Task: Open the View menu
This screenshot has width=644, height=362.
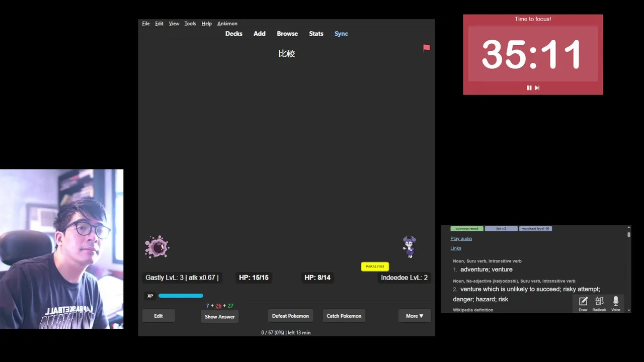Action: click(174, 24)
